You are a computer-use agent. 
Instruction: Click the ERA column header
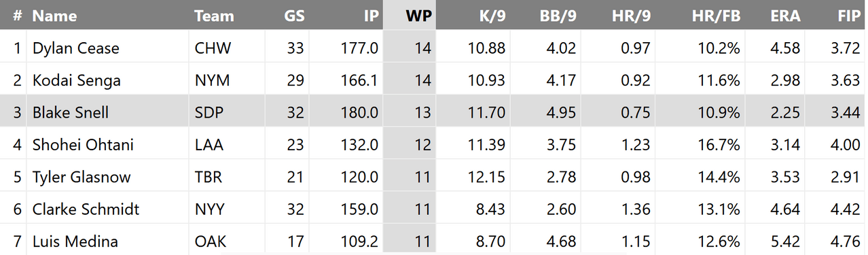tap(786, 16)
